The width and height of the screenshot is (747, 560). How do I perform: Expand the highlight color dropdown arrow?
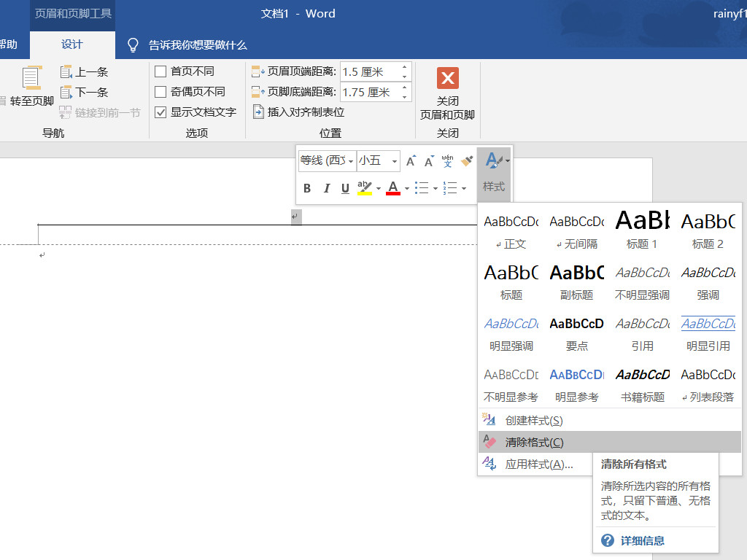tap(379, 189)
